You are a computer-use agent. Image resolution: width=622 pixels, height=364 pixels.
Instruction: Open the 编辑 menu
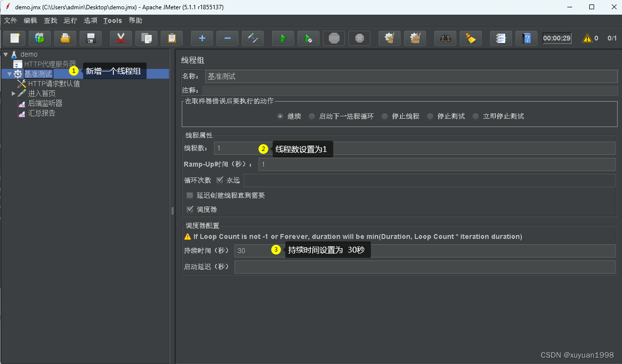pos(30,21)
